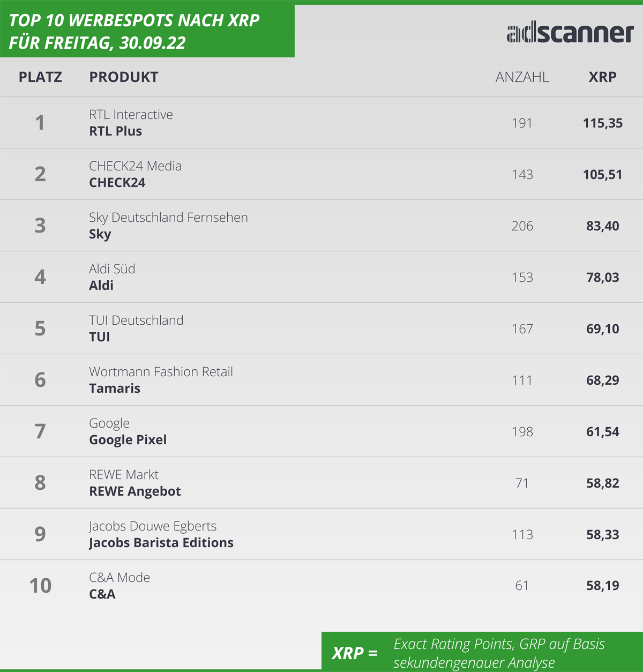Screen dimensions: 643x672
Task: Select the Sky Deutschland Fernsehen entry
Action: (168, 218)
